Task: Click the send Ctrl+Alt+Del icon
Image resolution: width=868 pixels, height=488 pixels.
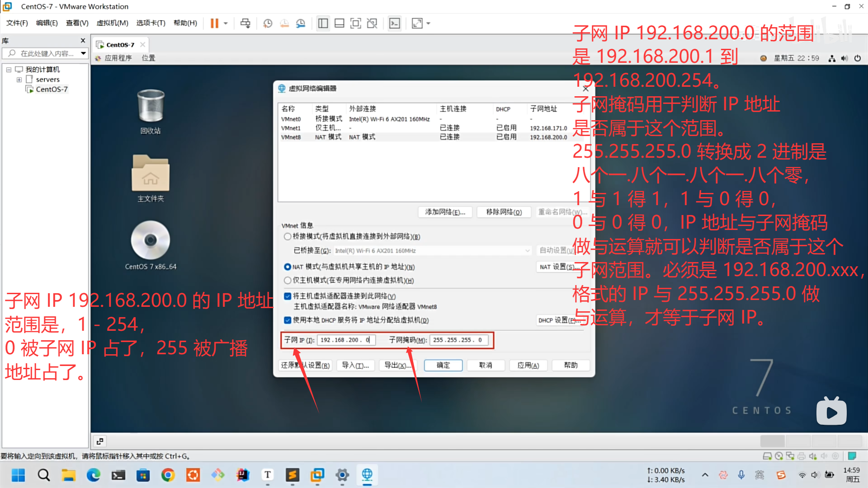Action: [245, 23]
